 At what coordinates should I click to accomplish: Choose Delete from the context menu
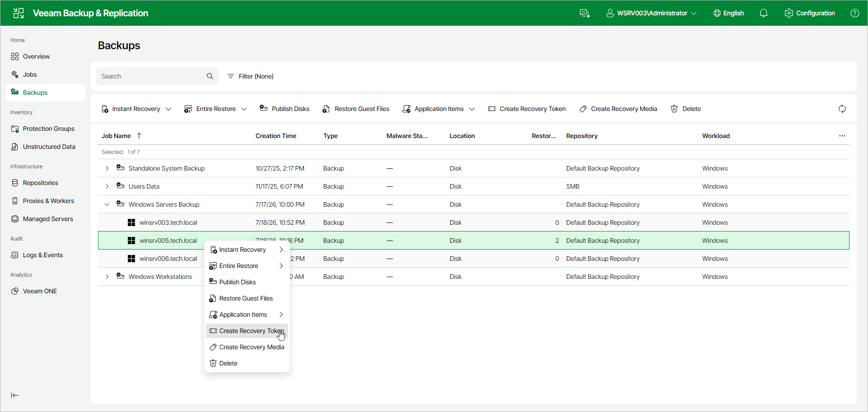tap(247, 363)
